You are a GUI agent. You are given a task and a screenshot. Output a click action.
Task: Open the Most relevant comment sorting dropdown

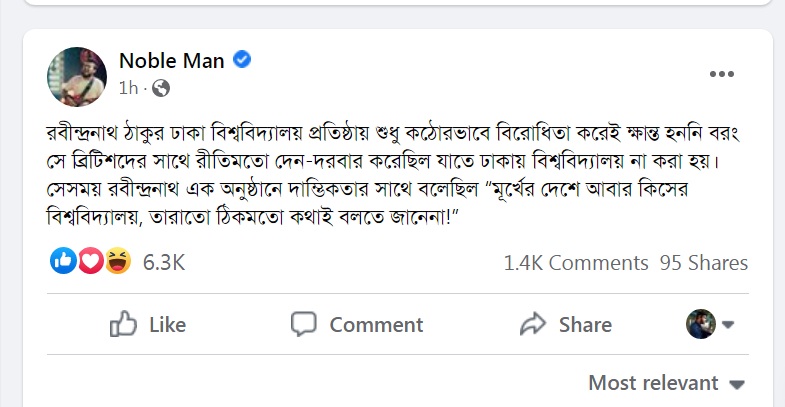[667, 383]
